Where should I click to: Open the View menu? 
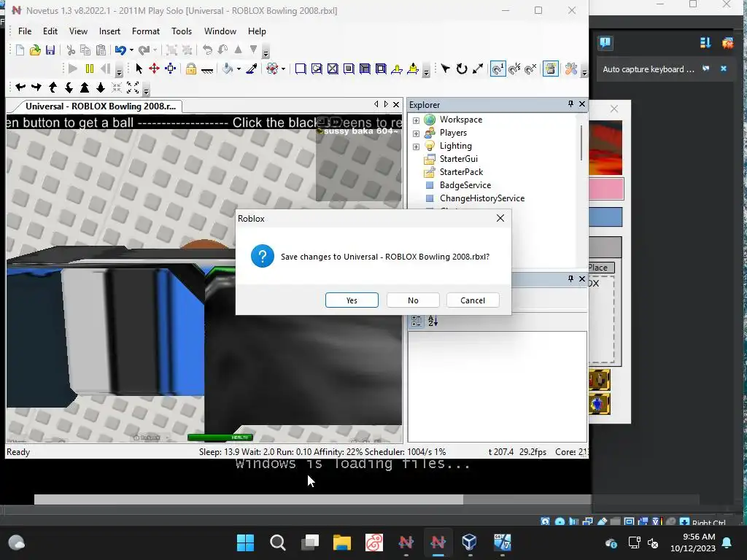tap(78, 31)
